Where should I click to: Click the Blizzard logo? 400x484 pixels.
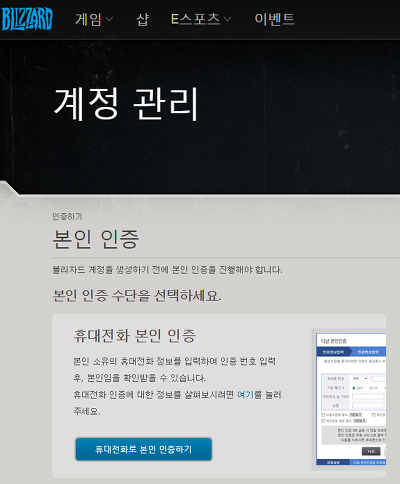point(27,19)
